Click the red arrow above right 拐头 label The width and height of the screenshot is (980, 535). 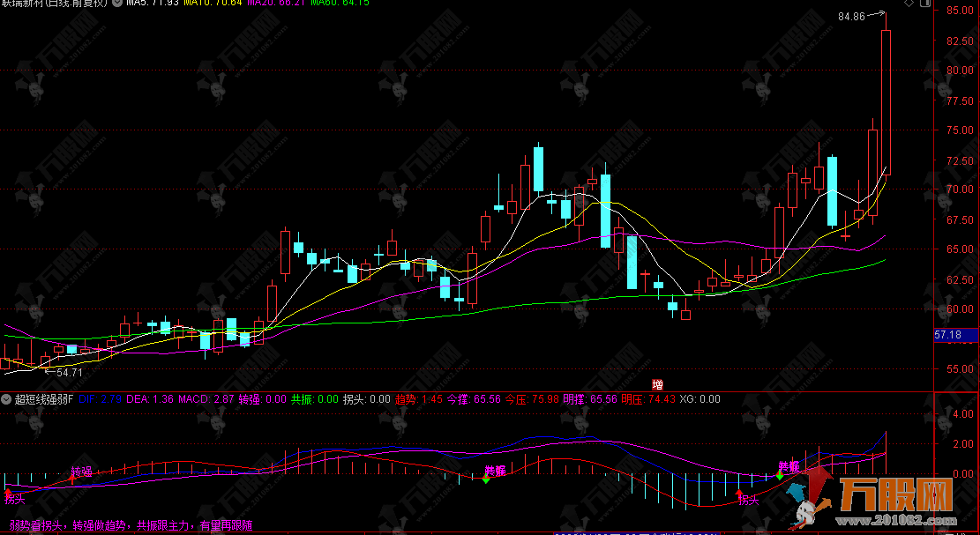click(x=739, y=494)
